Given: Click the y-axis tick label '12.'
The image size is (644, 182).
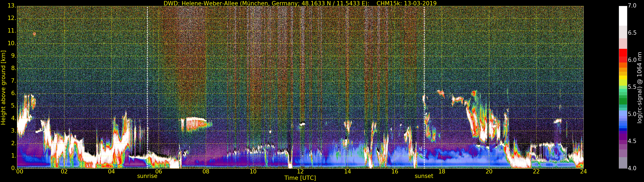Looking at the screenshot, I should click(x=12, y=18).
